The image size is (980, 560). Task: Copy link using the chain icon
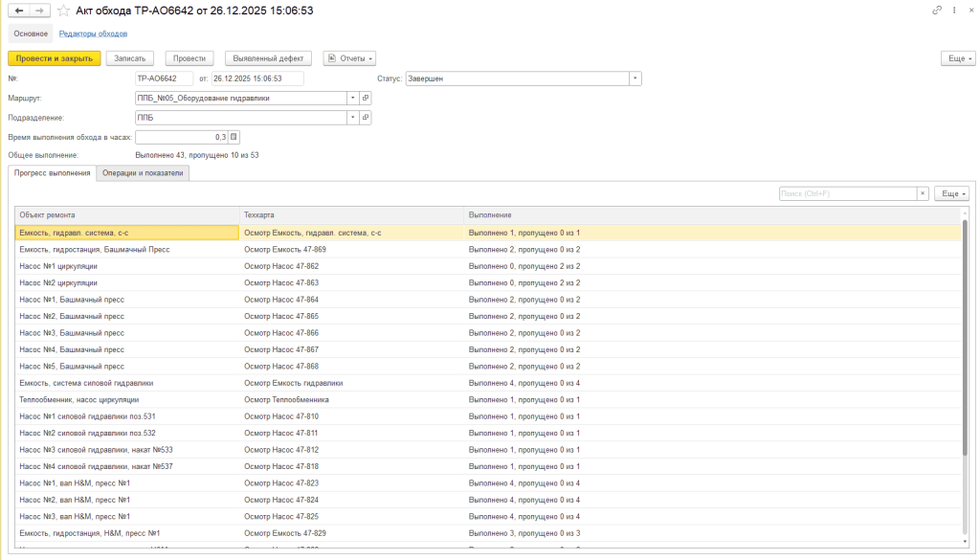[936, 10]
